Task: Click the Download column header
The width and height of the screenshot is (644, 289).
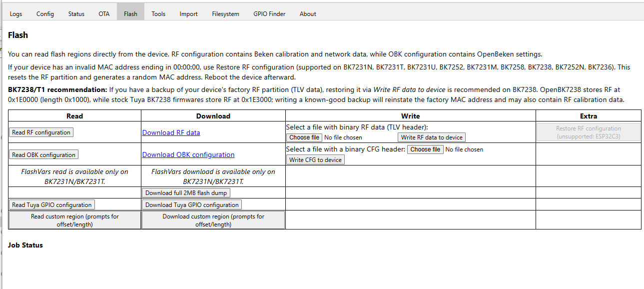Action: tap(213, 116)
